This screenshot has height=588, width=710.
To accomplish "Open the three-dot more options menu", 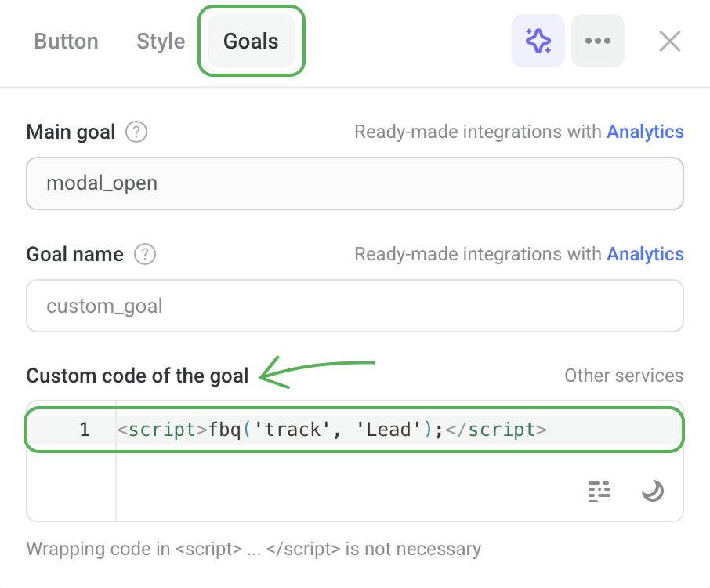I will click(598, 41).
